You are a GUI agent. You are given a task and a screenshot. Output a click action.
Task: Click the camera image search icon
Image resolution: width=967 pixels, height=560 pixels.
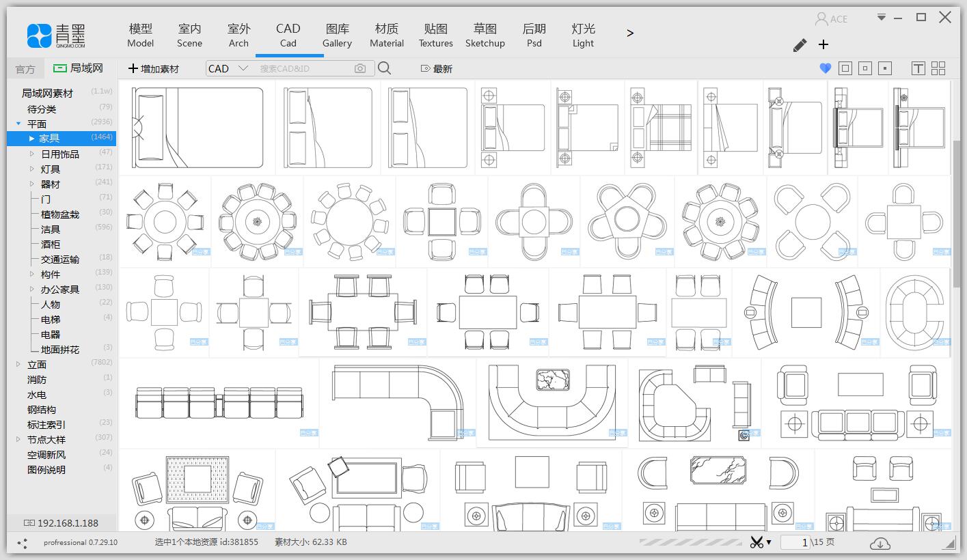360,68
